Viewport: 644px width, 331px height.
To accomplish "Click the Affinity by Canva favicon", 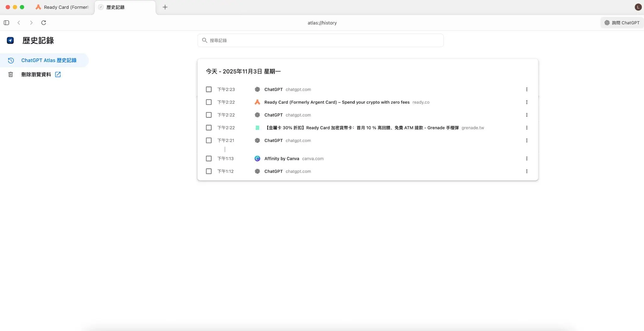I will (x=257, y=159).
